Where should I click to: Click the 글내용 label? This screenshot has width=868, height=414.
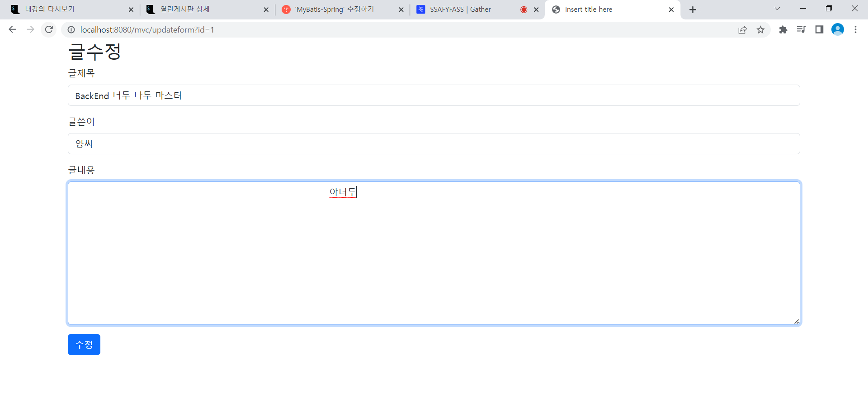pyautogui.click(x=81, y=170)
